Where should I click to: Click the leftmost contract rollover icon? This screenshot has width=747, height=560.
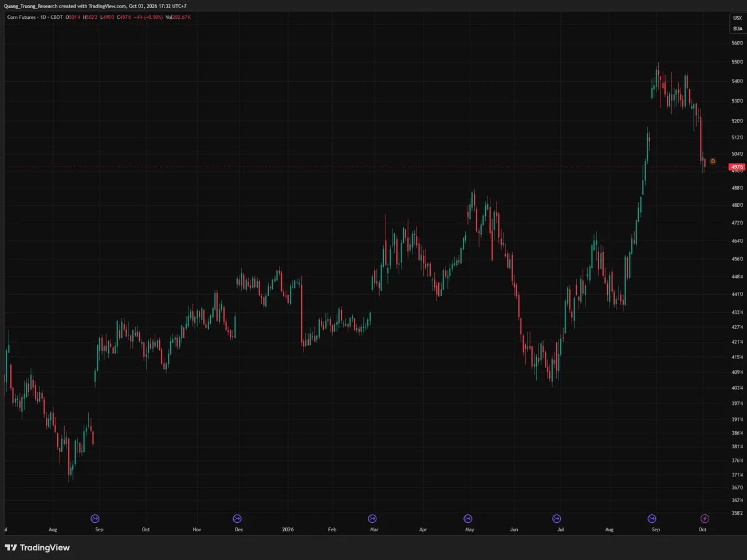click(x=95, y=519)
